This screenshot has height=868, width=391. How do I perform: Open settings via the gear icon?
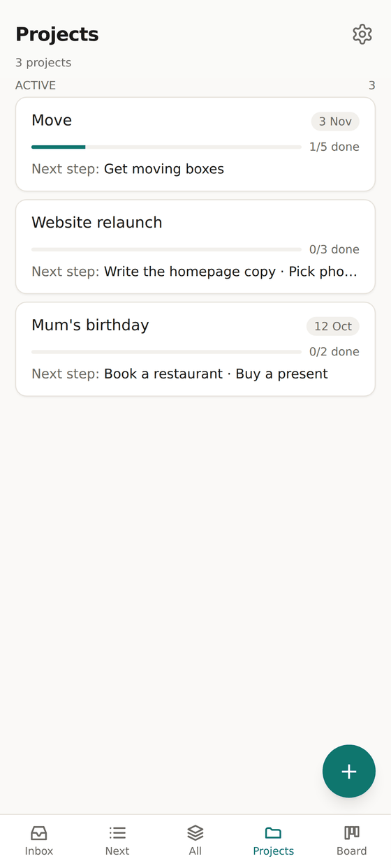click(362, 34)
